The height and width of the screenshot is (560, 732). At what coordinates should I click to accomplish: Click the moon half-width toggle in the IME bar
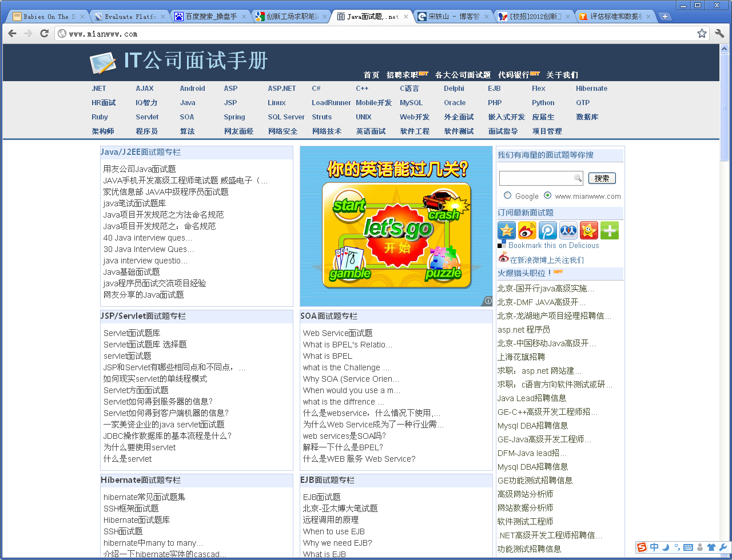[666, 547]
